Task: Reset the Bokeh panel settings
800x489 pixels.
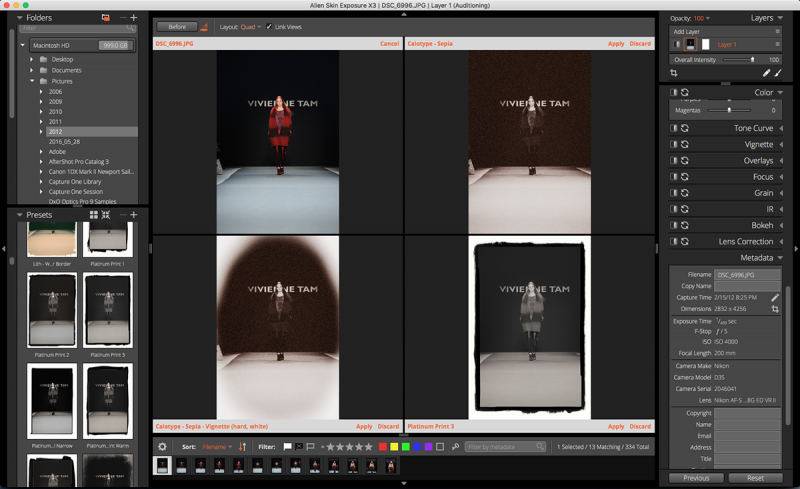Action: click(x=685, y=225)
